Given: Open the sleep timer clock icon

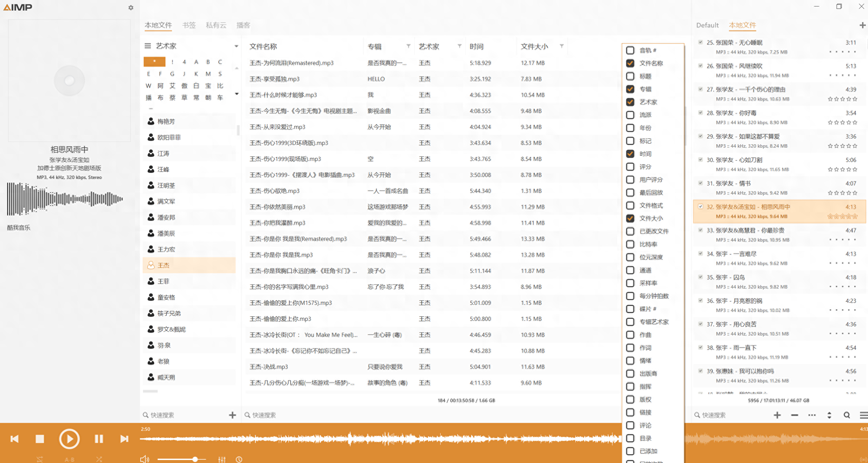Looking at the screenshot, I should 239,459.
